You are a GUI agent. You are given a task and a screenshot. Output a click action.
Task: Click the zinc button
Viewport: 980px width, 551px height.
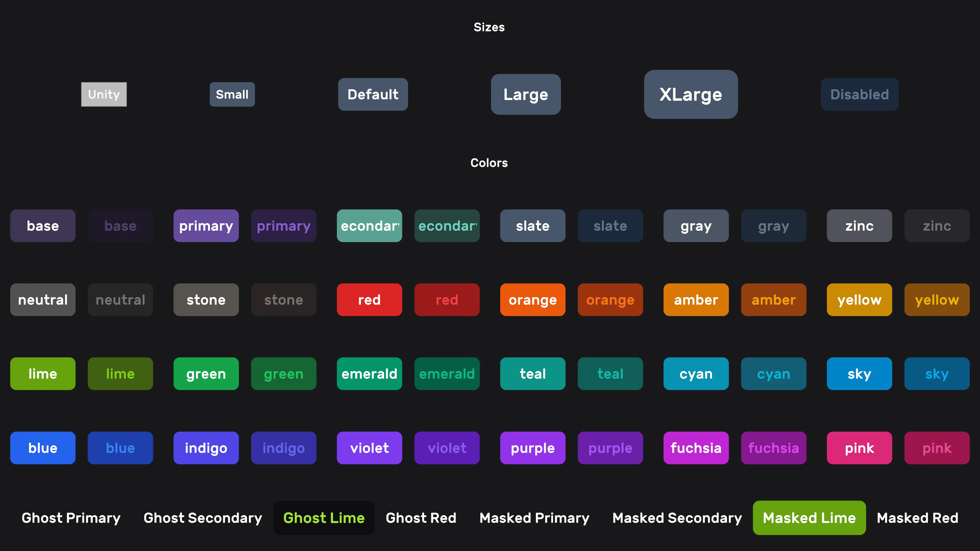pyautogui.click(x=859, y=226)
